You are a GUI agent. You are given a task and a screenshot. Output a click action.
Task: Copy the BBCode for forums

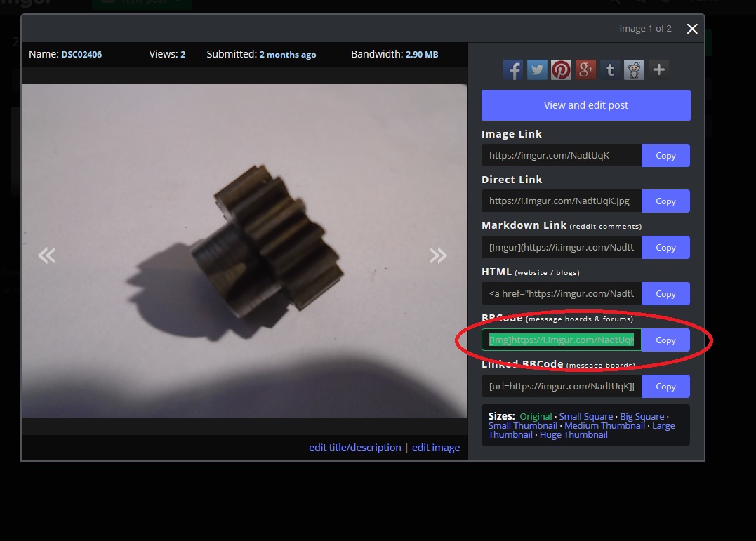click(x=665, y=340)
